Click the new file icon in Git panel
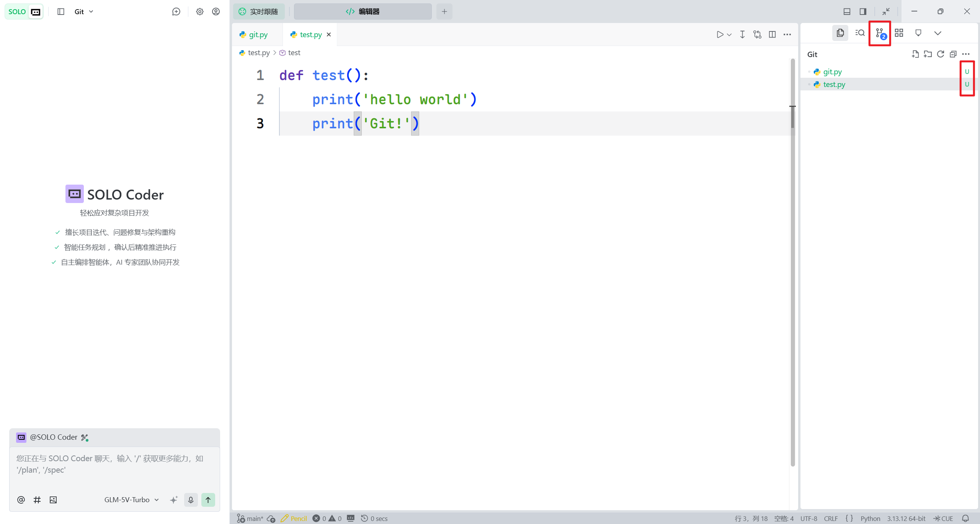The height and width of the screenshot is (524, 980). tap(915, 54)
